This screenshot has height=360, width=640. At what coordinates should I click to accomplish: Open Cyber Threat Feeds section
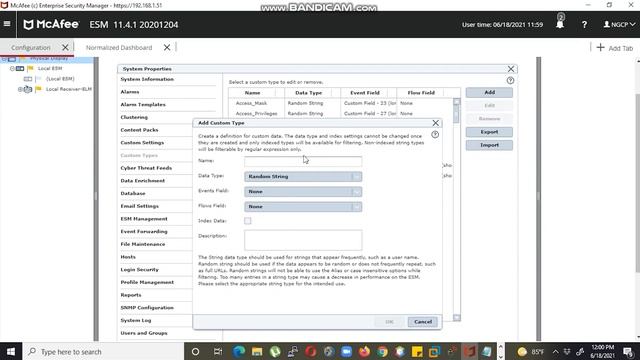[x=146, y=168]
